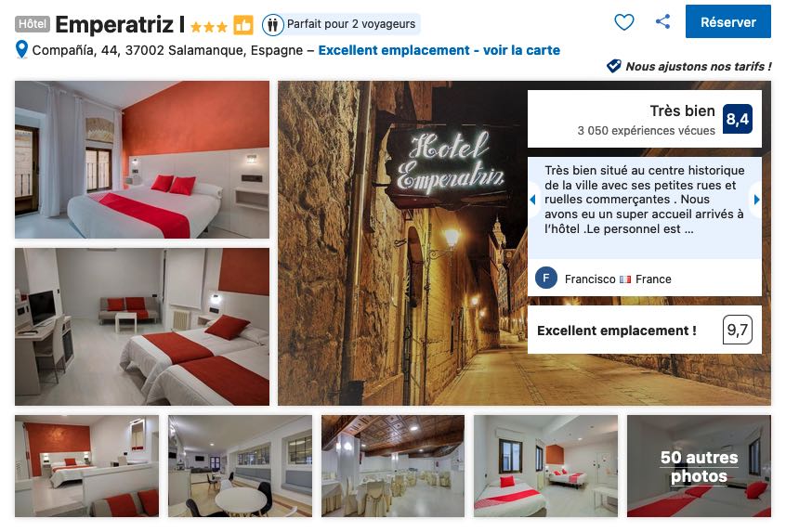Click the Réserver button
Screen dimensions: 786x532
point(727,22)
